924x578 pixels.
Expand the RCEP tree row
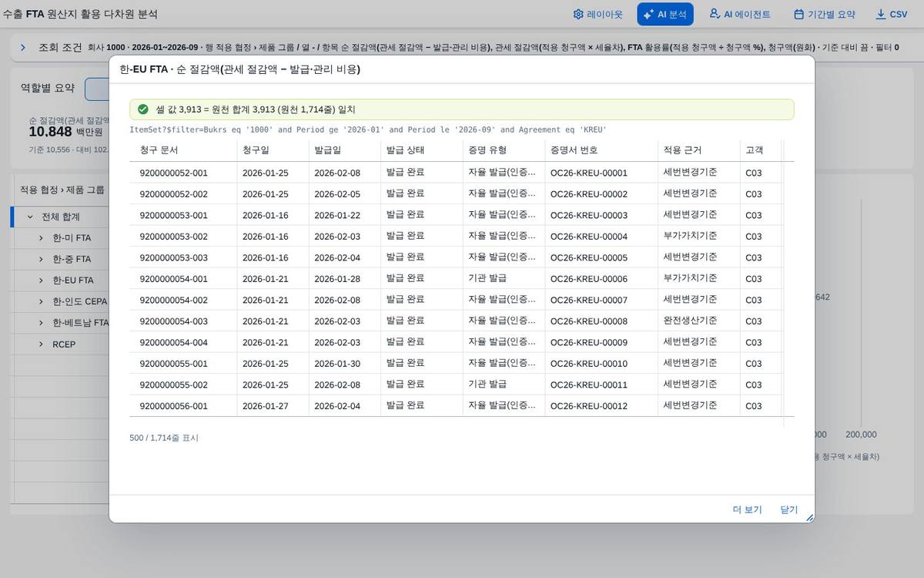coord(41,344)
